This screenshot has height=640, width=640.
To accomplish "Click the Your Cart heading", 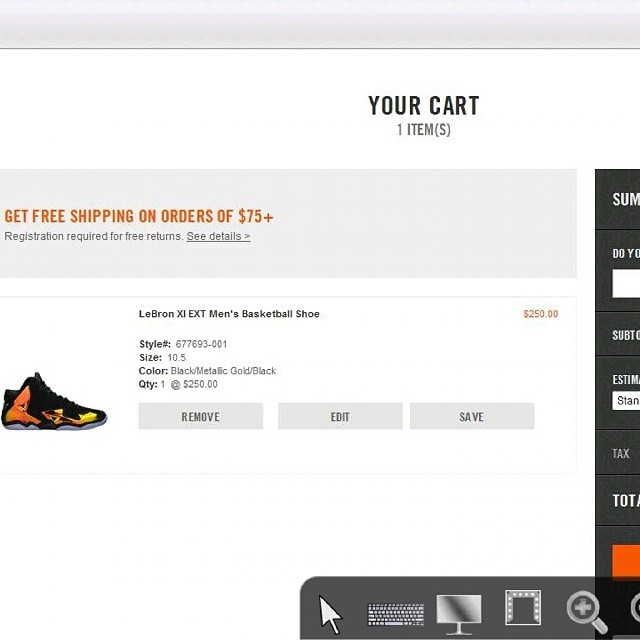I will pos(423,106).
